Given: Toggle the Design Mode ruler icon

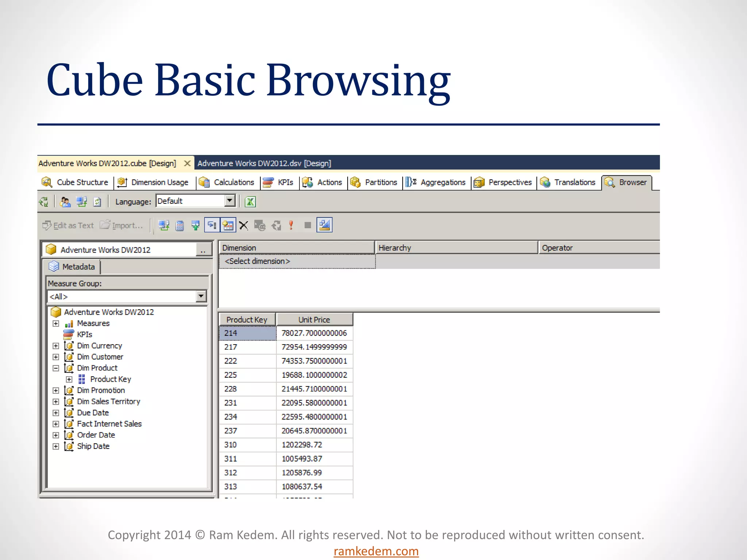Looking at the screenshot, I should [x=324, y=225].
